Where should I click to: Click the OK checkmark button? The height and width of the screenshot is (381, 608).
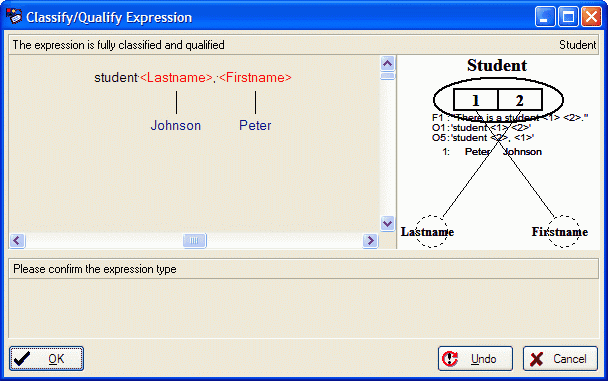coord(46,359)
